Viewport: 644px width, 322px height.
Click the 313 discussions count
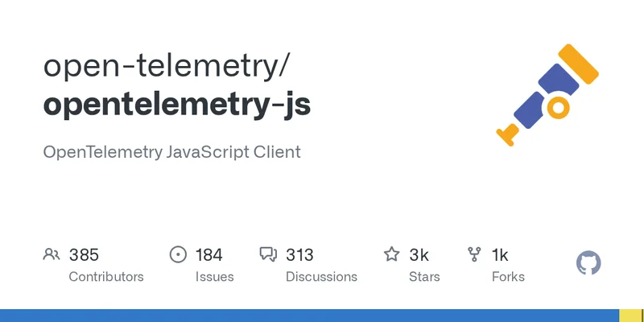click(x=299, y=255)
